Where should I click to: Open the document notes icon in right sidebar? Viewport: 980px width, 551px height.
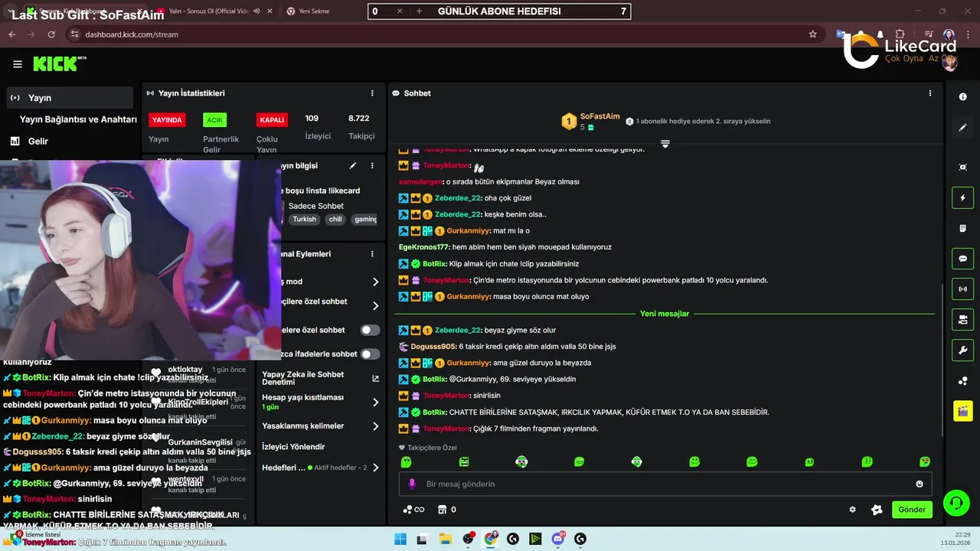pyautogui.click(x=962, y=229)
